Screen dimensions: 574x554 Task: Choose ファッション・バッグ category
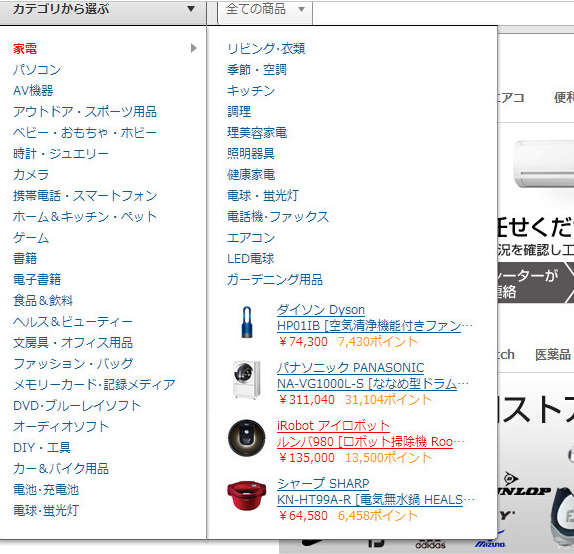(x=73, y=363)
